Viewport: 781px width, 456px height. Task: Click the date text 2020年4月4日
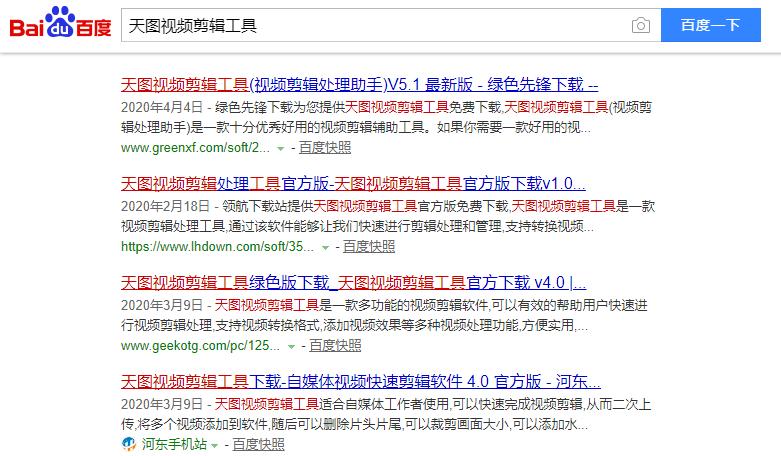click(162, 107)
